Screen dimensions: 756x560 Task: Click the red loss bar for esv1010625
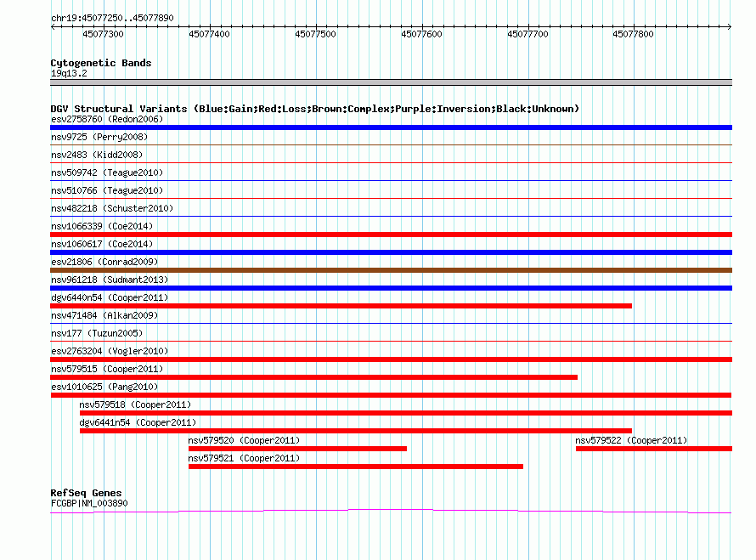(391, 395)
